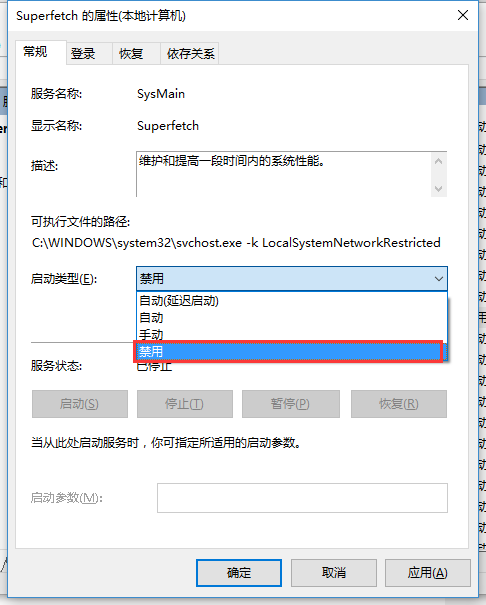Click the 确定 button
The image size is (486, 605).
click(239, 573)
